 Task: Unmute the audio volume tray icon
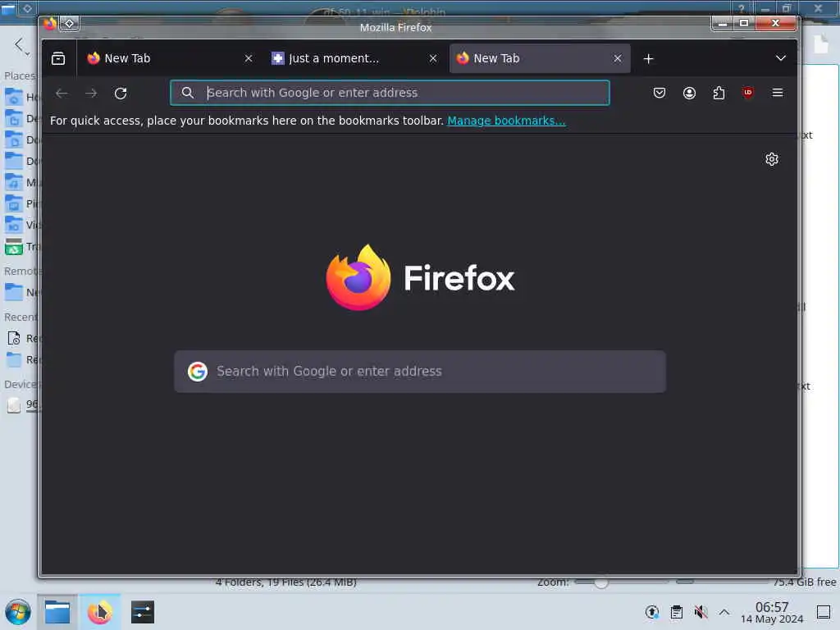(x=701, y=612)
